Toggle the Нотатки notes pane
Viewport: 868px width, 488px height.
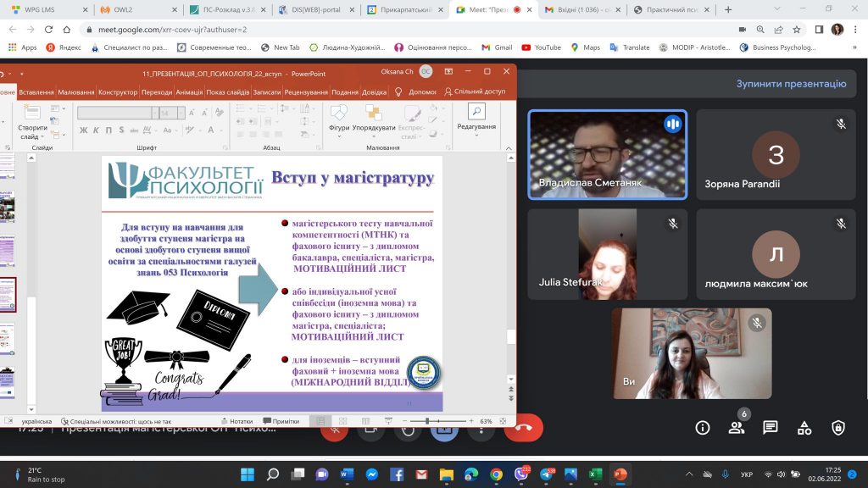pyautogui.click(x=236, y=421)
